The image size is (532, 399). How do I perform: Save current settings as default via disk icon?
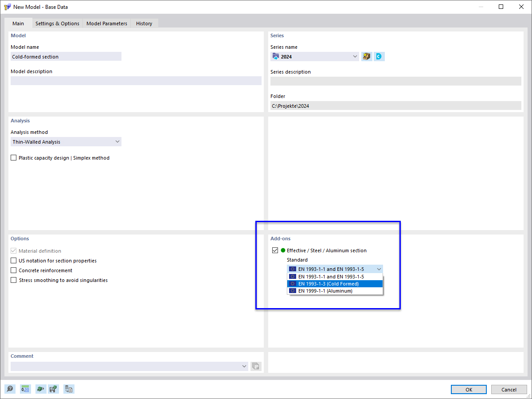tap(54, 389)
